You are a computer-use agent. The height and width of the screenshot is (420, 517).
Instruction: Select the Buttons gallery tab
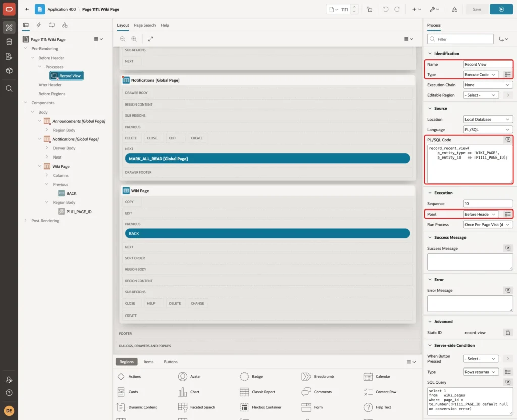click(171, 361)
